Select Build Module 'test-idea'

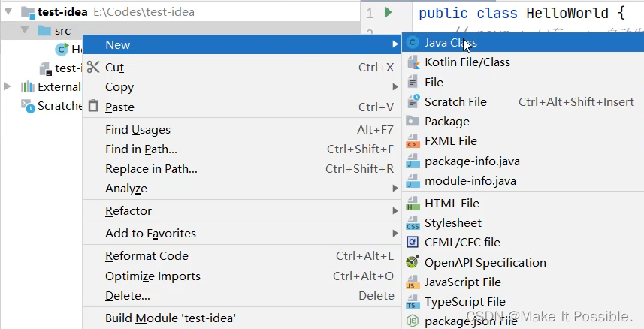pyautogui.click(x=171, y=318)
